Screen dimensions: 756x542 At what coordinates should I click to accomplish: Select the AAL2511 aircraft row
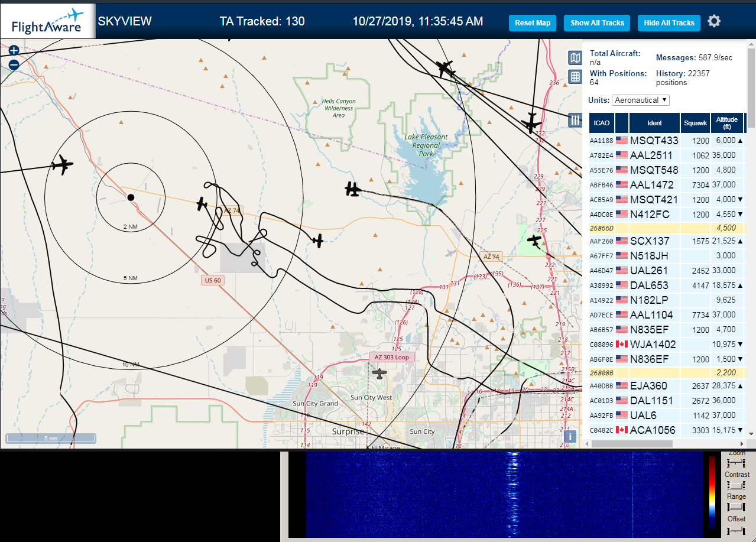pos(667,155)
